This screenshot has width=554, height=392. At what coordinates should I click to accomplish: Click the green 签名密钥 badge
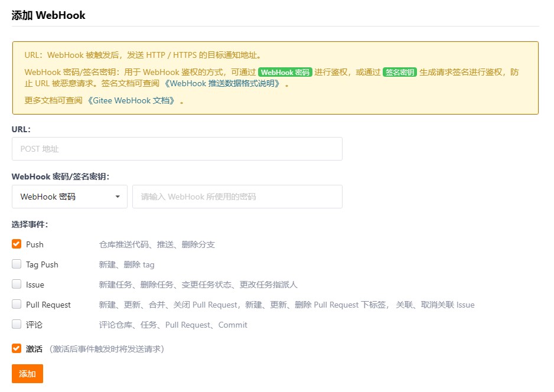(x=400, y=73)
